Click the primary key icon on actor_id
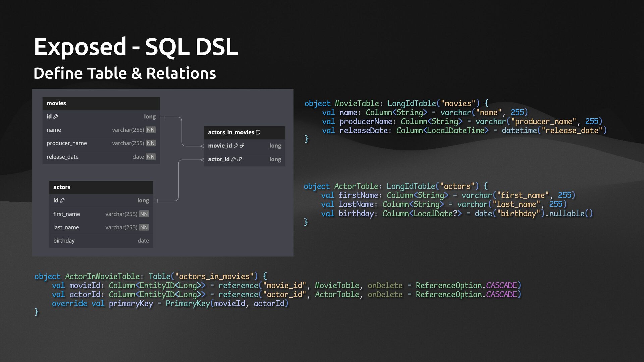644x362 pixels. (233, 159)
